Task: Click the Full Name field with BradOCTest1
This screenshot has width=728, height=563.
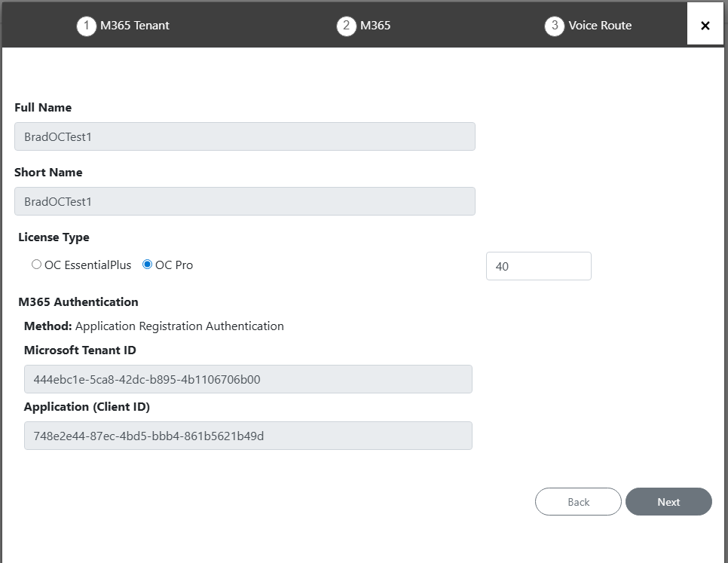Action: 245,137
